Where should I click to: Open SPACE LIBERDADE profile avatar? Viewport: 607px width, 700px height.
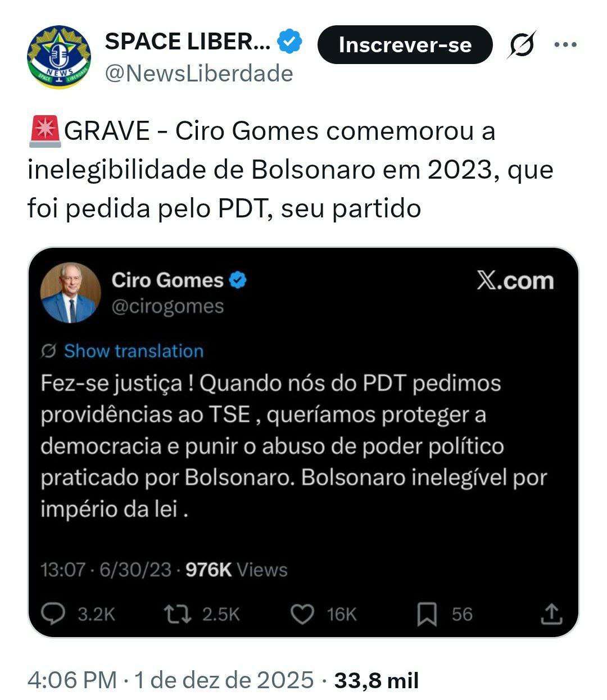(58, 57)
